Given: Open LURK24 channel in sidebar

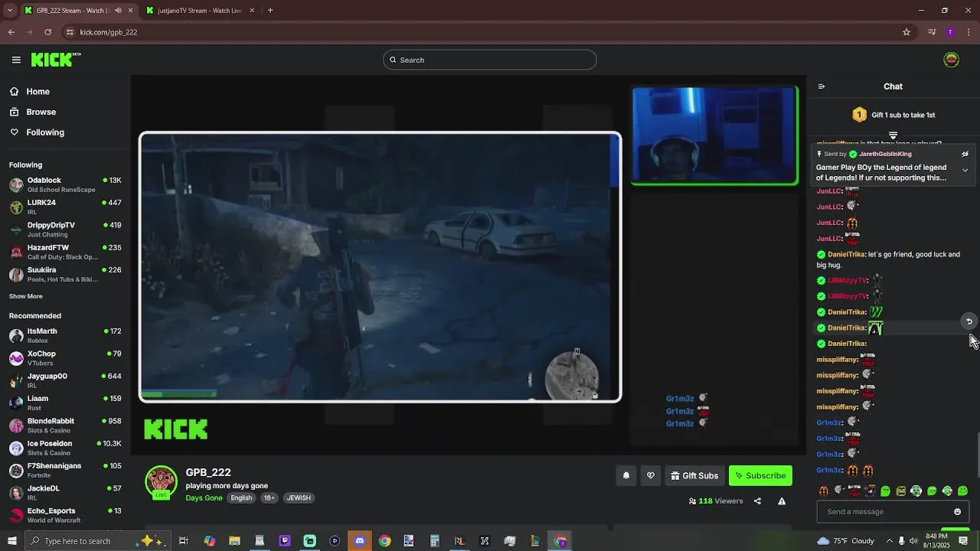Looking at the screenshot, I should (x=65, y=207).
